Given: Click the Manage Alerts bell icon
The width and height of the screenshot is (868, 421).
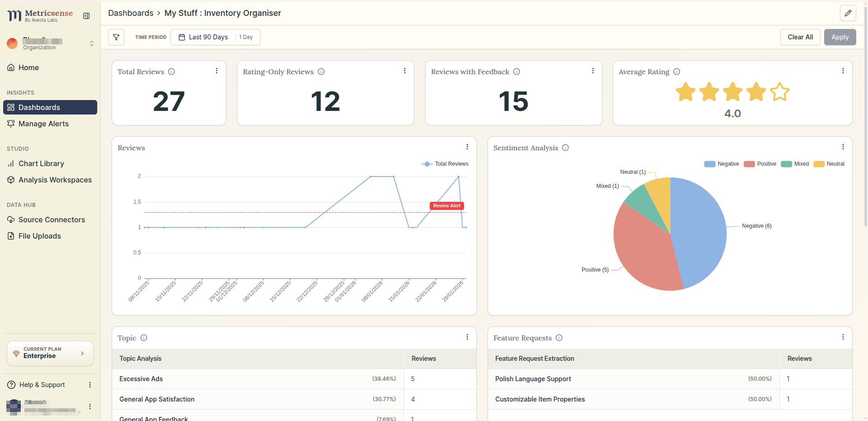Looking at the screenshot, I should click(x=11, y=124).
